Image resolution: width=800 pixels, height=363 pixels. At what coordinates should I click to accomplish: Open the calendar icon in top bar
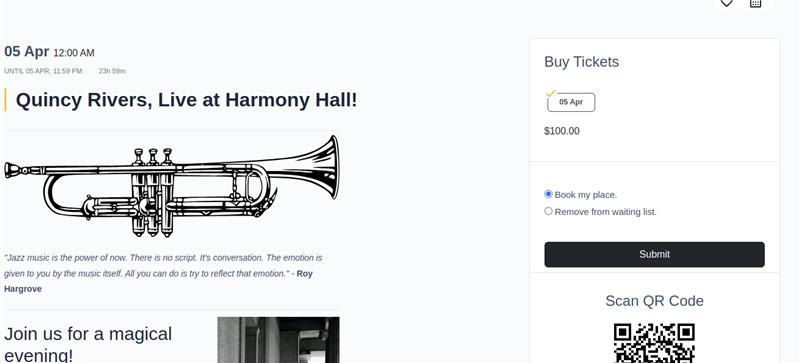coord(755,3)
